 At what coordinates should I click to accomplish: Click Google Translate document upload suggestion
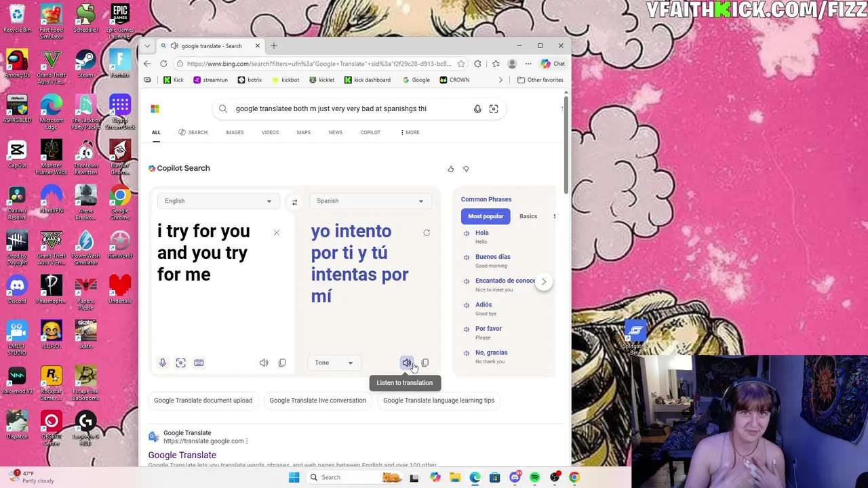tap(203, 401)
